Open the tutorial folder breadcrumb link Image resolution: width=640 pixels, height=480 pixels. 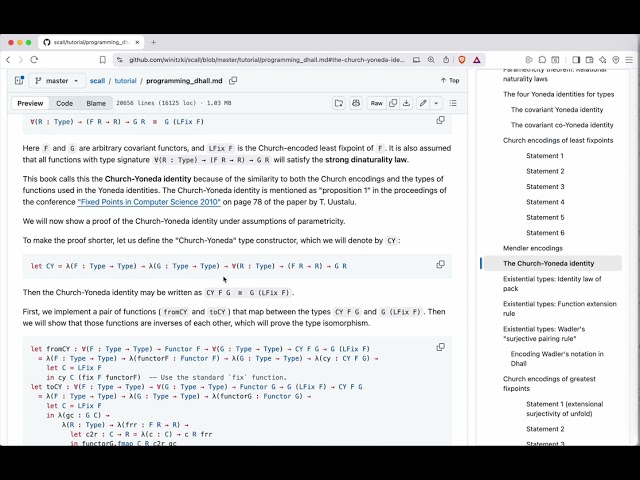(125, 80)
